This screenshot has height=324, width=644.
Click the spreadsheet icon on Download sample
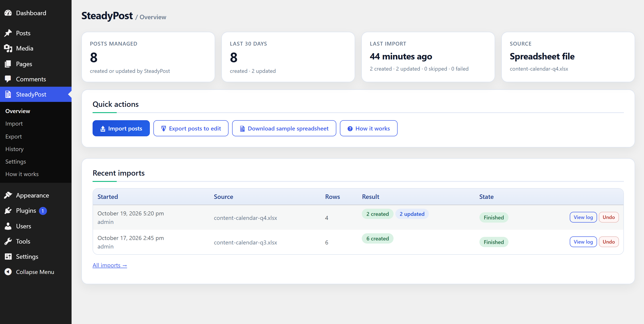point(242,129)
